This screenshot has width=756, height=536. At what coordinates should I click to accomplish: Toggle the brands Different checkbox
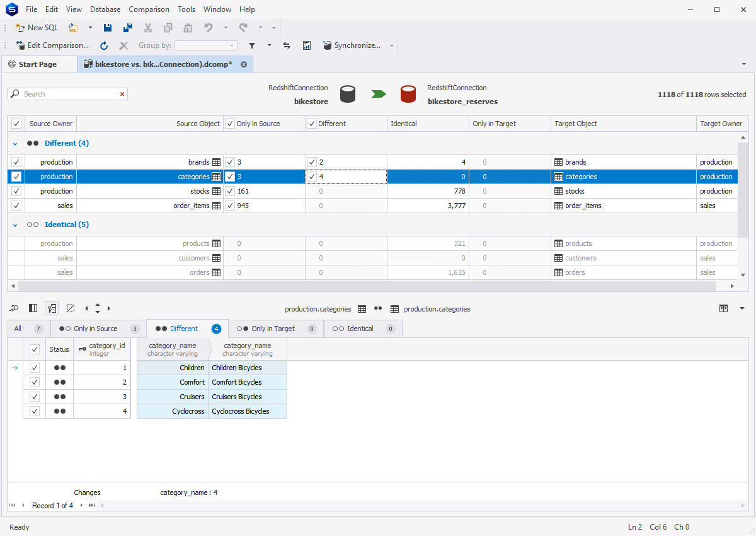[312, 162]
